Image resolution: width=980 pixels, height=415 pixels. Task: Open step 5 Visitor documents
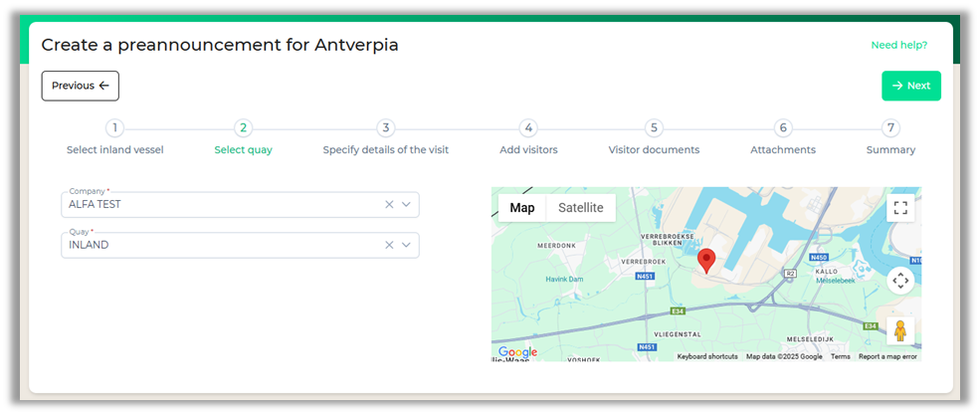(x=654, y=128)
